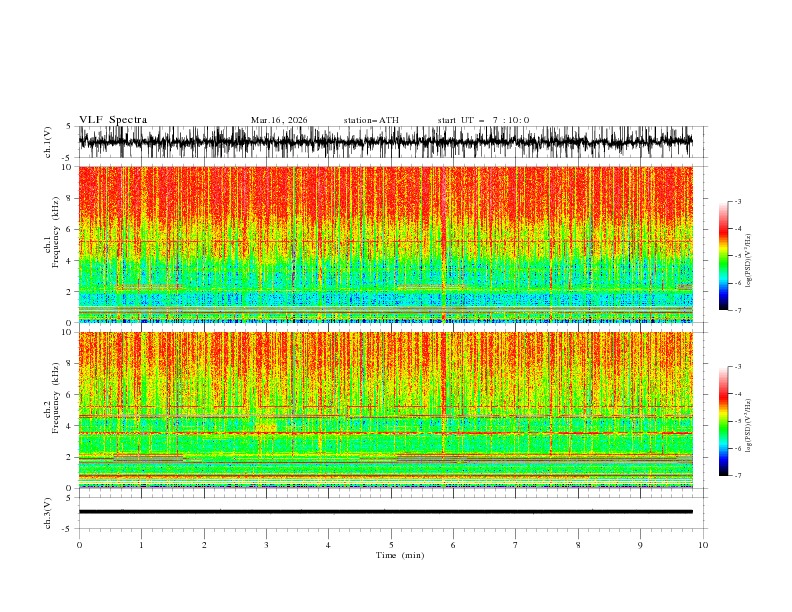Click time axis tick label '10'
Image resolution: width=792 pixels, height=612 pixels.
pyautogui.click(x=703, y=545)
